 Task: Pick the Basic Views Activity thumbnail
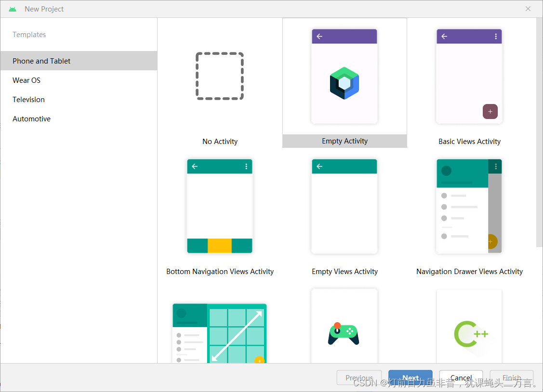point(469,76)
